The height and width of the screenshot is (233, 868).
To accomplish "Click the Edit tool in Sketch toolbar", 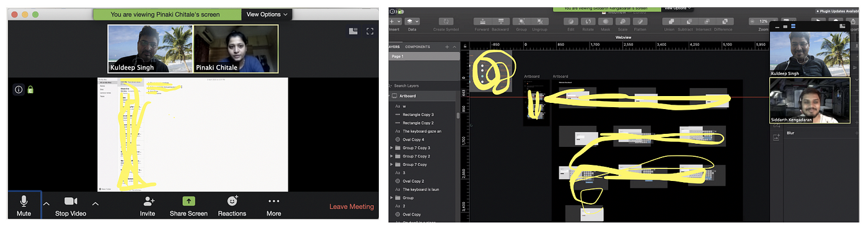I will (571, 21).
